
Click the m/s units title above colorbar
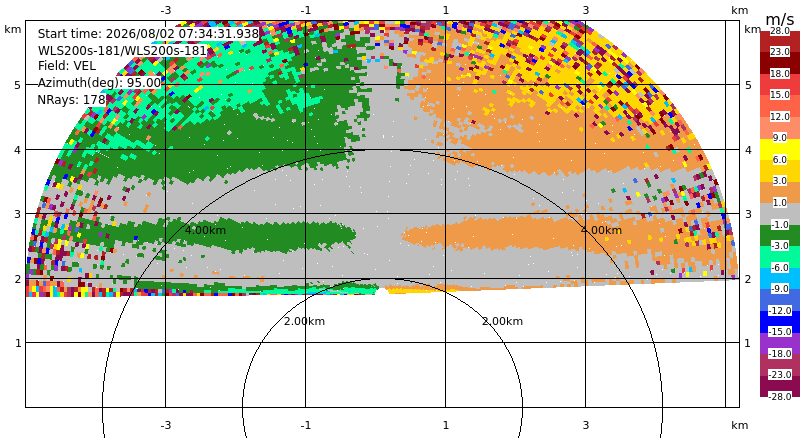tap(780, 19)
